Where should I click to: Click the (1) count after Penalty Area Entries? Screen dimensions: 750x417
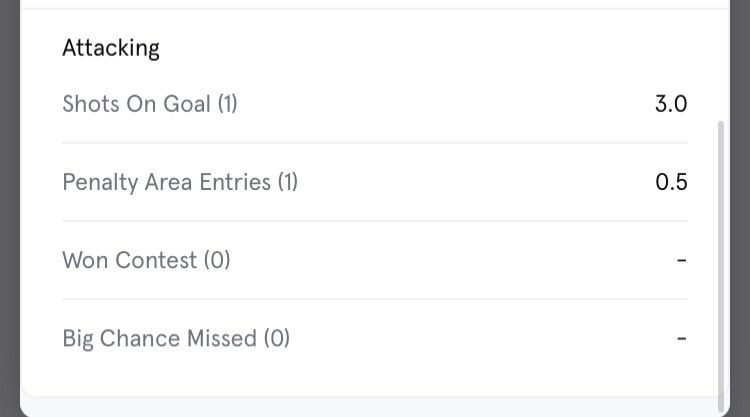(287, 182)
